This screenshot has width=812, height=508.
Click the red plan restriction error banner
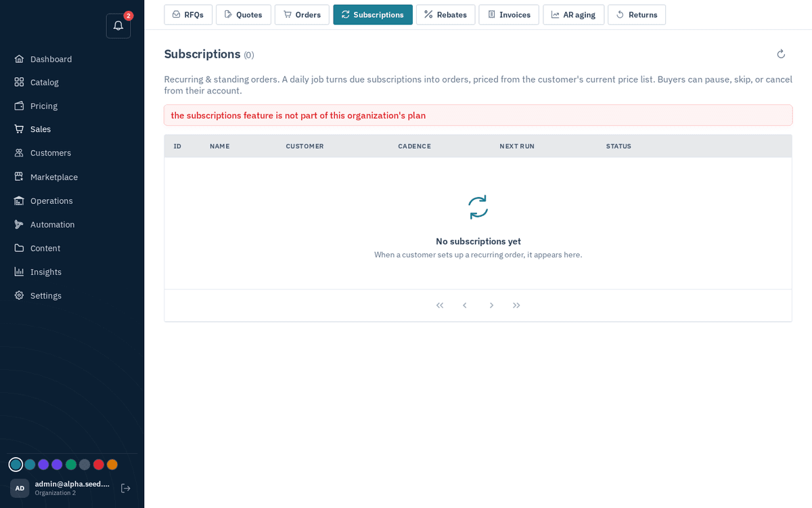pos(478,115)
